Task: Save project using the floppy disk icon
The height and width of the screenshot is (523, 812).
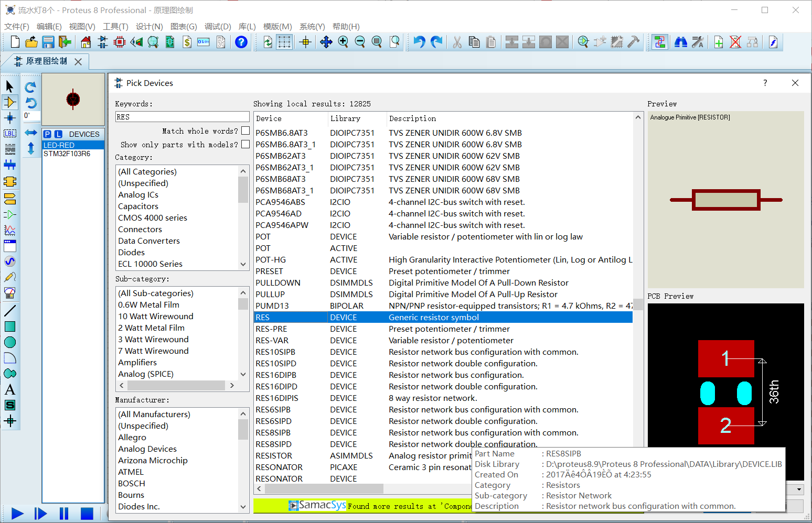Action: pos(48,42)
